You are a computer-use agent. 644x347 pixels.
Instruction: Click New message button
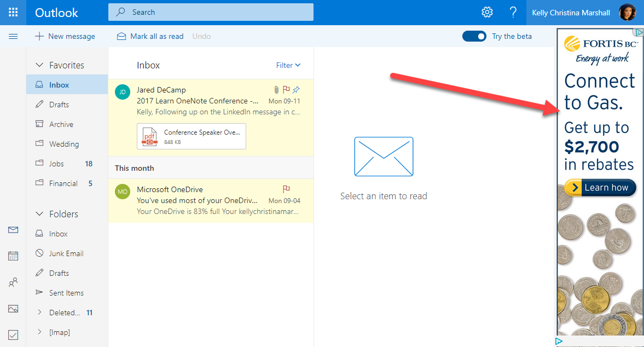coord(65,36)
